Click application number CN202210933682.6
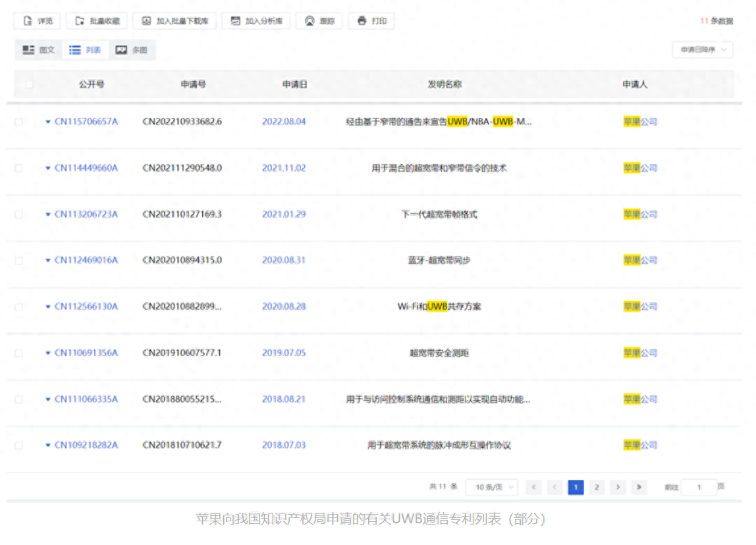The width and height of the screenshot is (756, 545). [x=182, y=121]
